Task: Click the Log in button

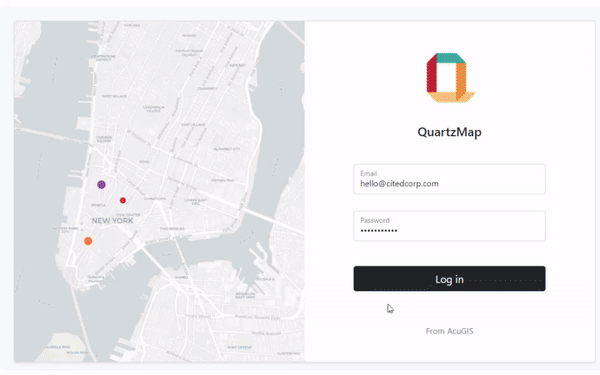Action: [x=449, y=279]
